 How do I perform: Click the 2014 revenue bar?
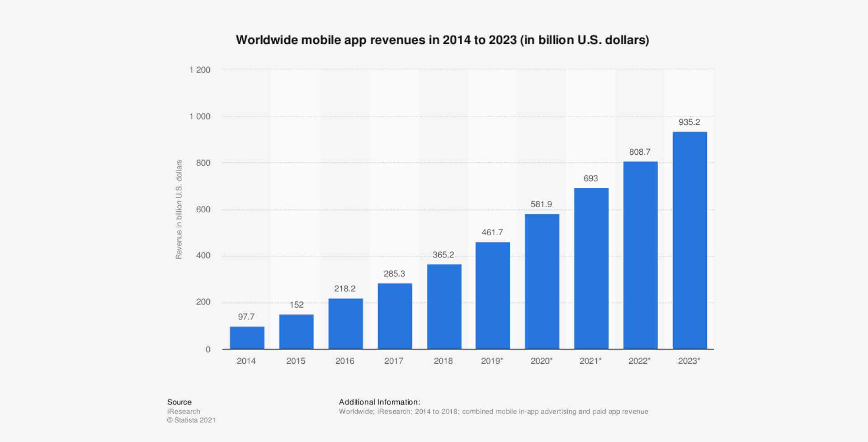[x=247, y=337]
